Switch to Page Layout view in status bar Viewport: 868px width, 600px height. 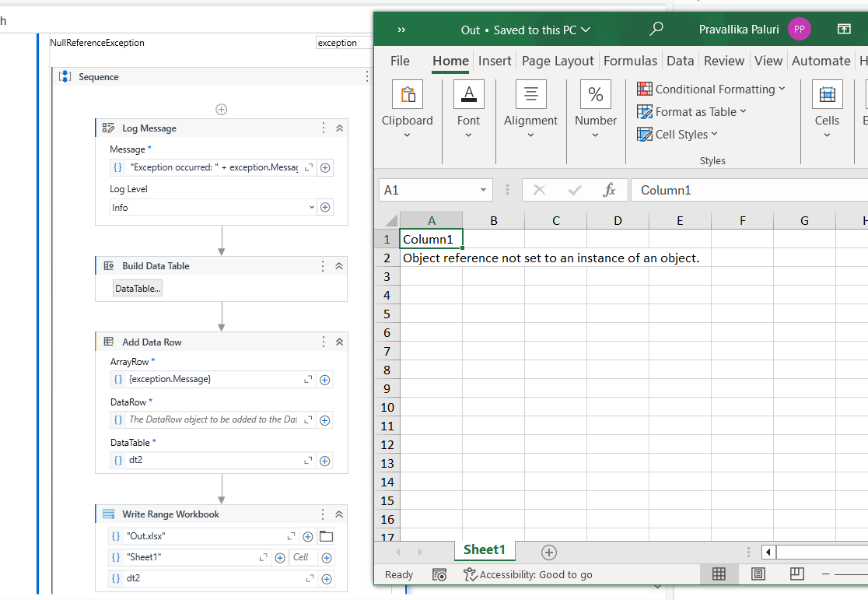pyautogui.click(x=758, y=574)
